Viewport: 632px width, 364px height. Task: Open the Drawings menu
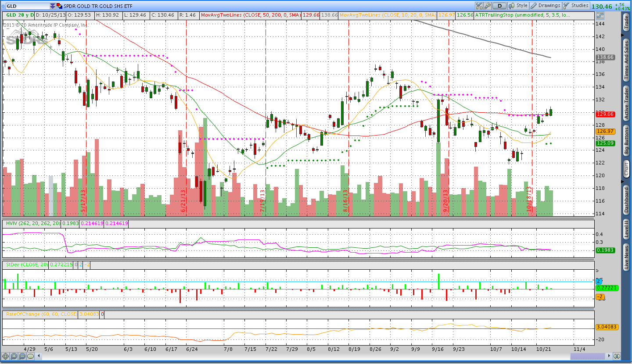[546, 6]
